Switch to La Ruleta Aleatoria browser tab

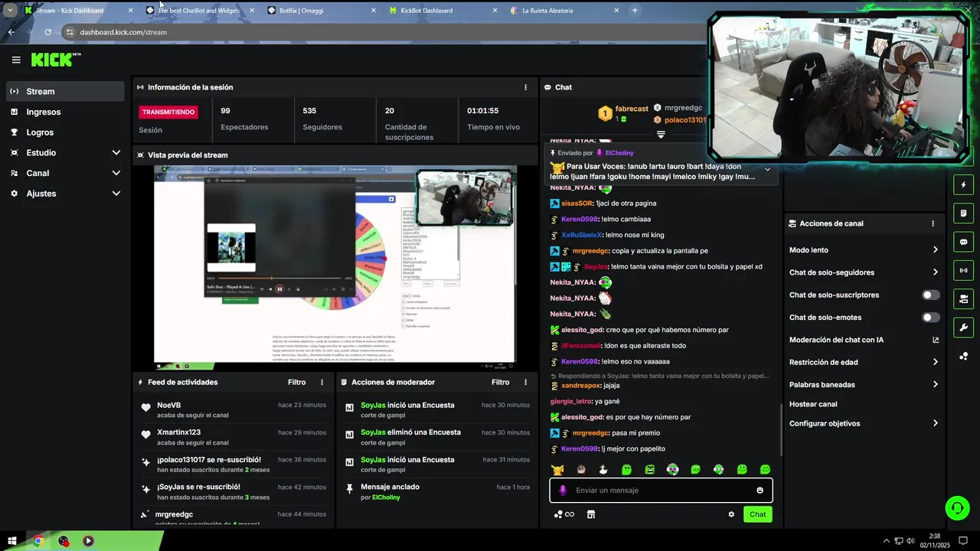tap(565, 11)
